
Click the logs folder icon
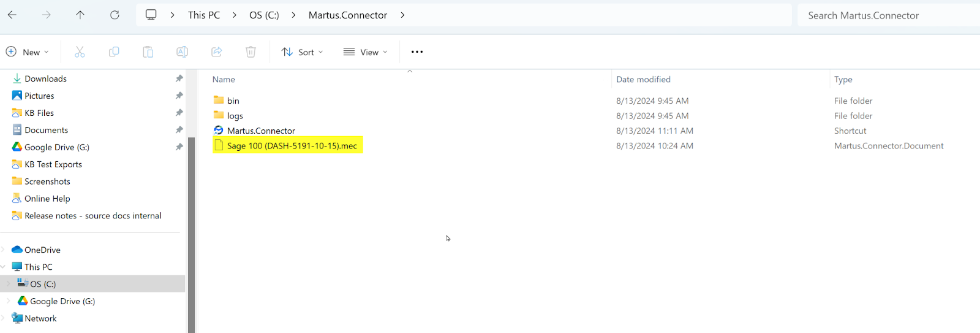coord(219,115)
